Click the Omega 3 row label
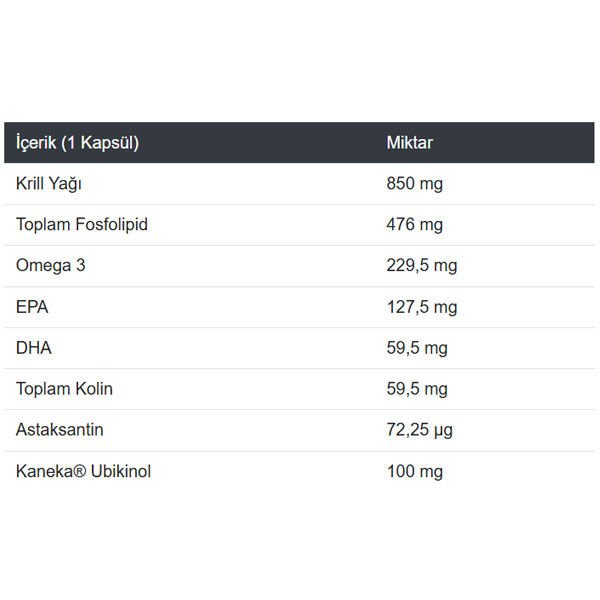The width and height of the screenshot is (600, 600). pyautogui.click(x=50, y=266)
